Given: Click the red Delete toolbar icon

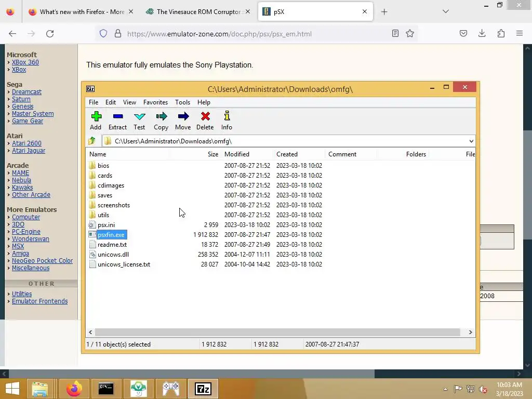Looking at the screenshot, I should [x=205, y=121].
